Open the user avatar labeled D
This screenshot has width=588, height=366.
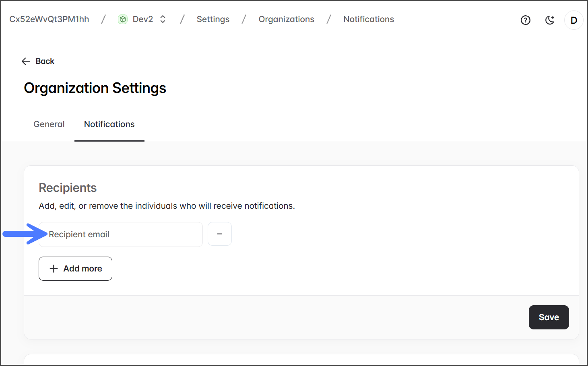[574, 21]
